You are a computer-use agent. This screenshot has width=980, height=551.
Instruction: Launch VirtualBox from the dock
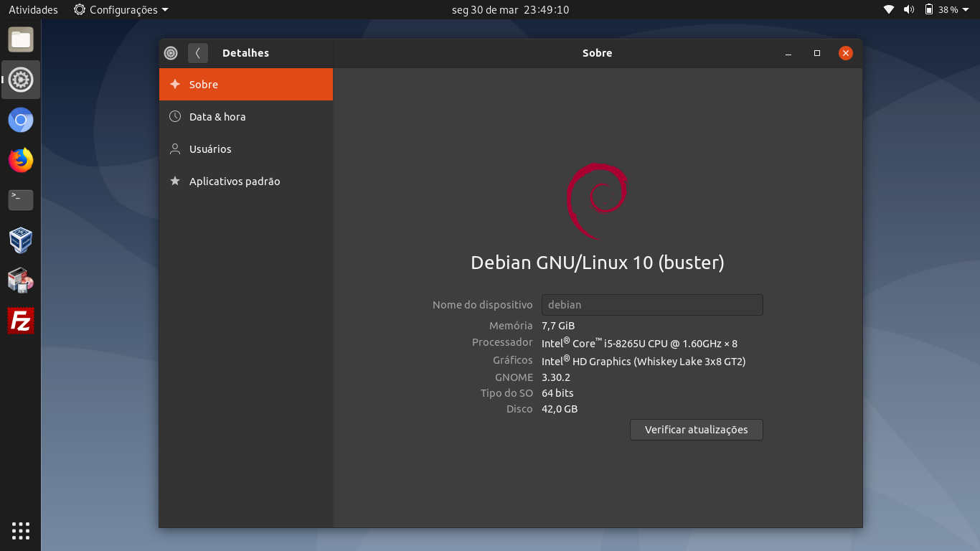pyautogui.click(x=21, y=240)
